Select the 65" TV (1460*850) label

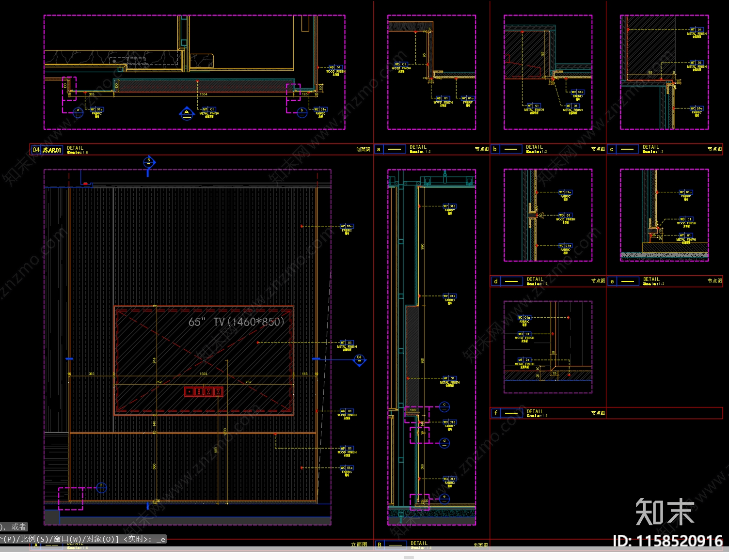click(237, 322)
